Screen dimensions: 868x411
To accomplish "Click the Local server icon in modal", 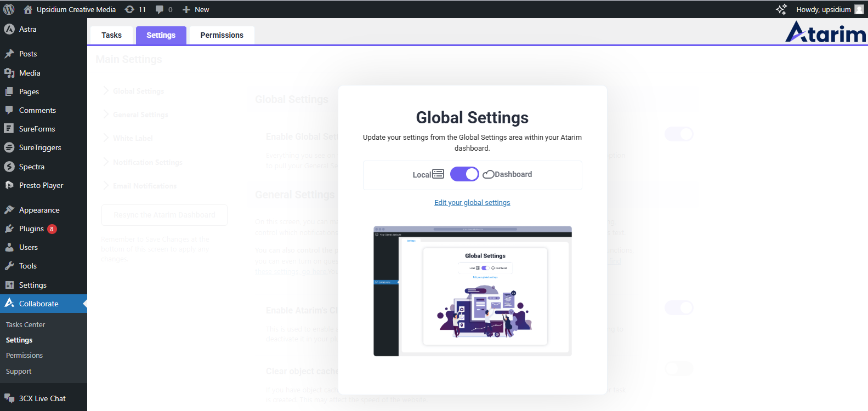I will click(x=438, y=174).
